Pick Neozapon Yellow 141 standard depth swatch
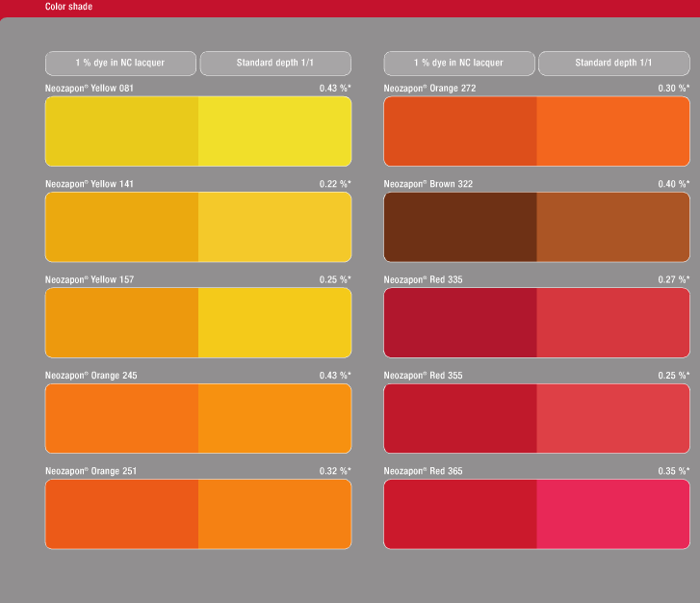Viewport: 700px width, 603px height. [x=274, y=227]
